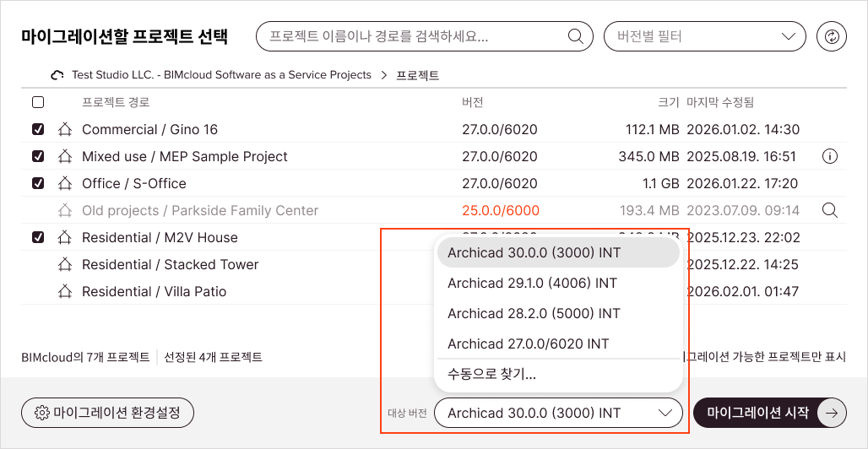The height and width of the screenshot is (449, 868).
Task: Click 선정된 4개 프로젝트 status text
Action: tap(213, 357)
